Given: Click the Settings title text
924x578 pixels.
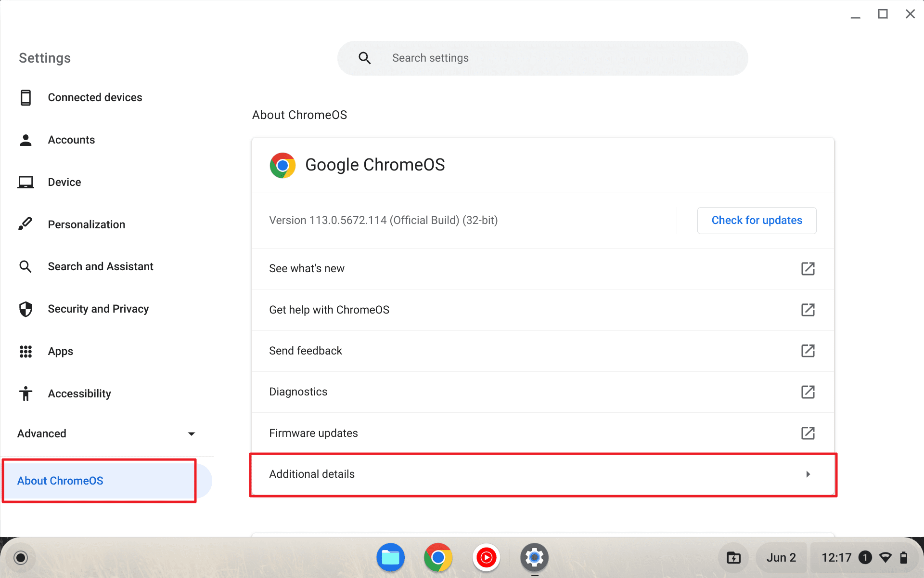Looking at the screenshot, I should [x=45, y=58].
